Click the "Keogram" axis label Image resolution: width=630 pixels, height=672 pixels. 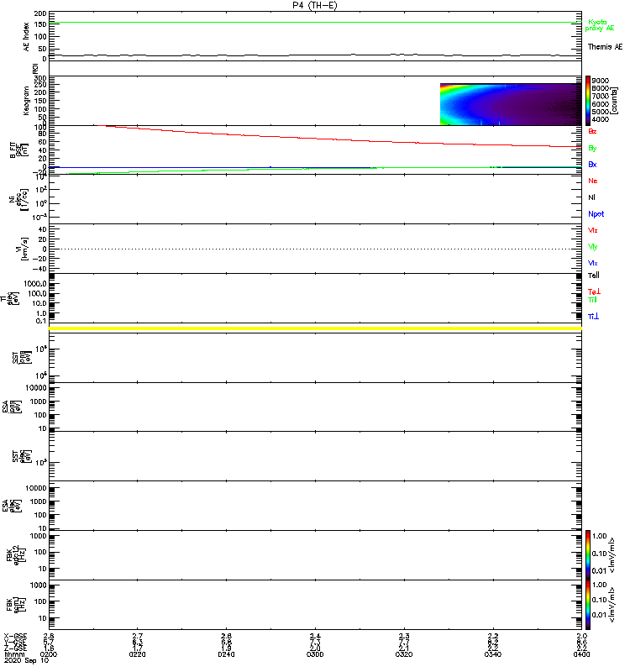pos(26,101)
